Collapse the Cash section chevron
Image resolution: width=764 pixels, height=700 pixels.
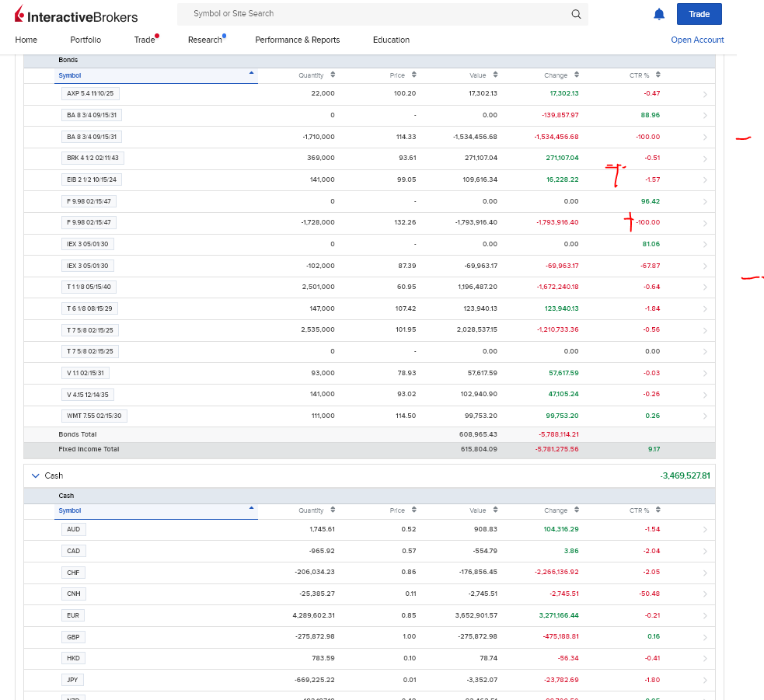[35, 475]
